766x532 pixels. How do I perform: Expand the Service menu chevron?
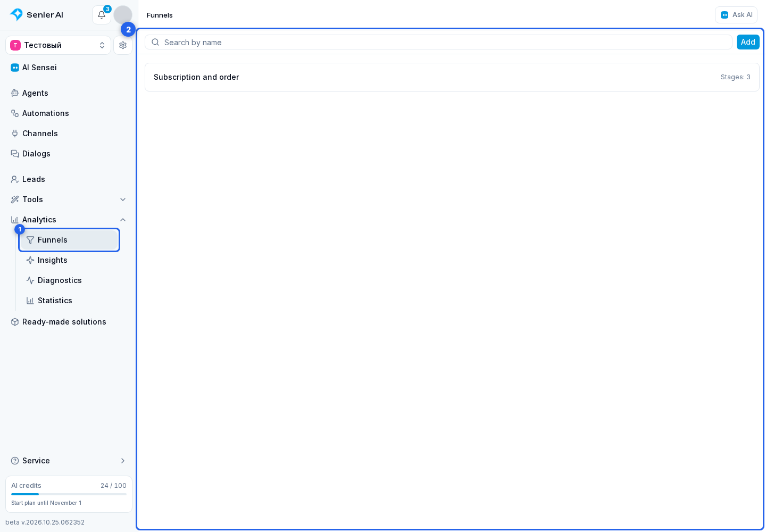(123, 461)
